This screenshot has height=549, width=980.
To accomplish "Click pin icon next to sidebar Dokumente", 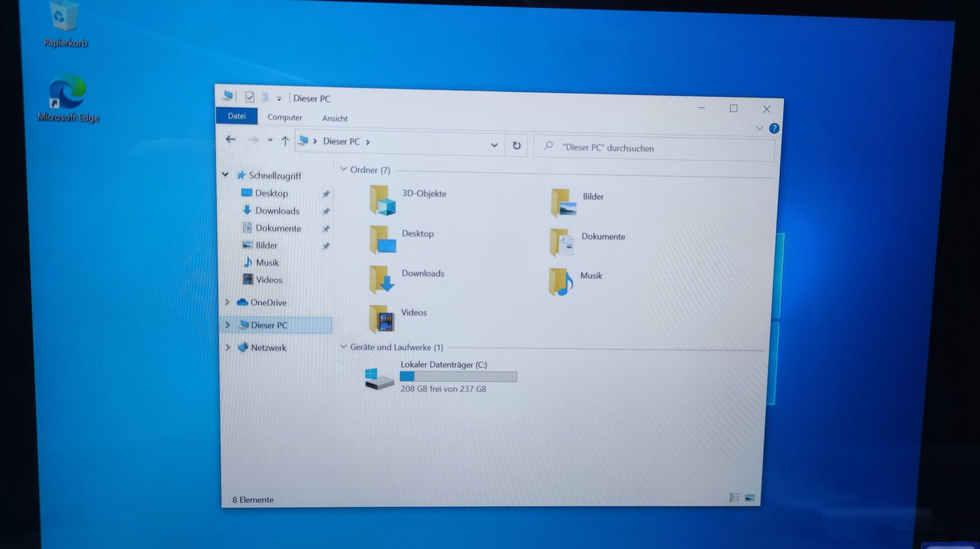I will [x=326, y=229].
